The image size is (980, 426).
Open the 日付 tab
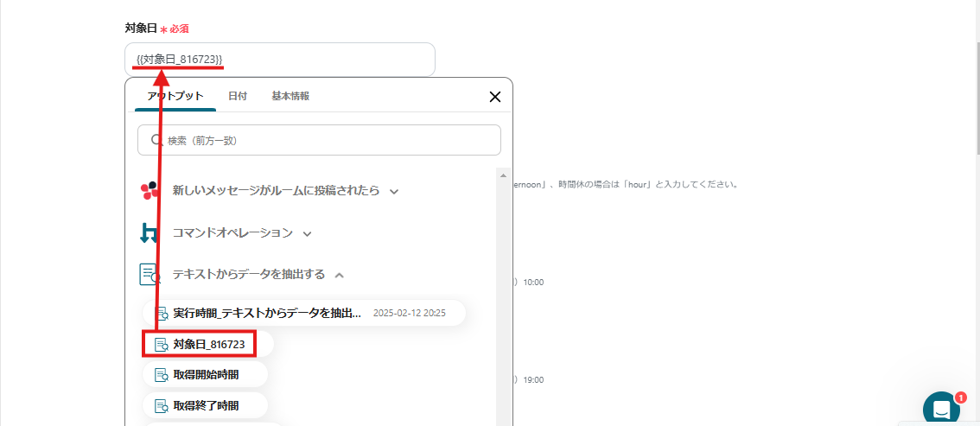point(238,96)
